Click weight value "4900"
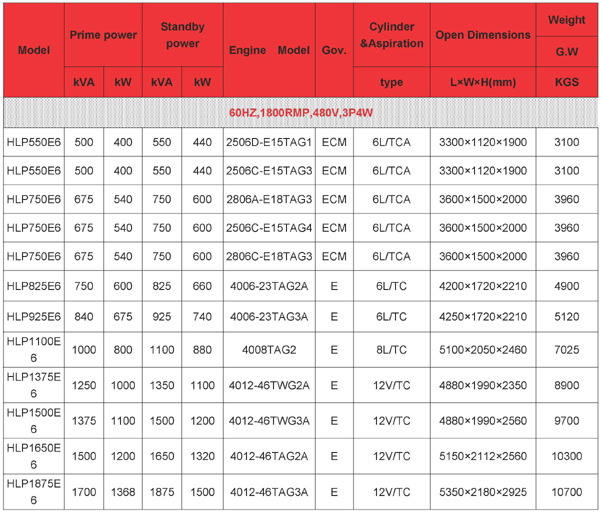Viewport: 600px width, 512px height. pyautogui.click(x=567, y=286)
